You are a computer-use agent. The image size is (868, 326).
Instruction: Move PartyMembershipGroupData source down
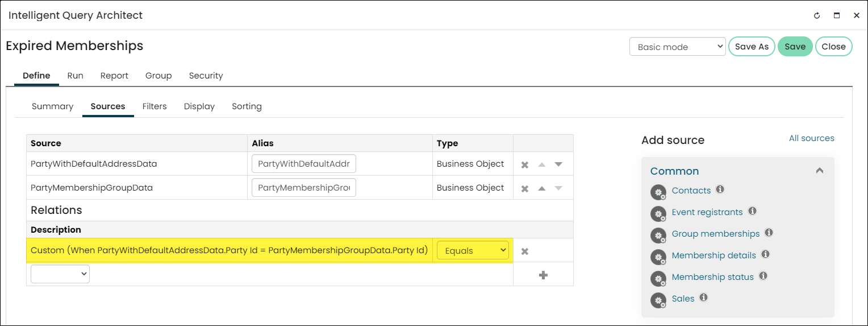point(558,188)
